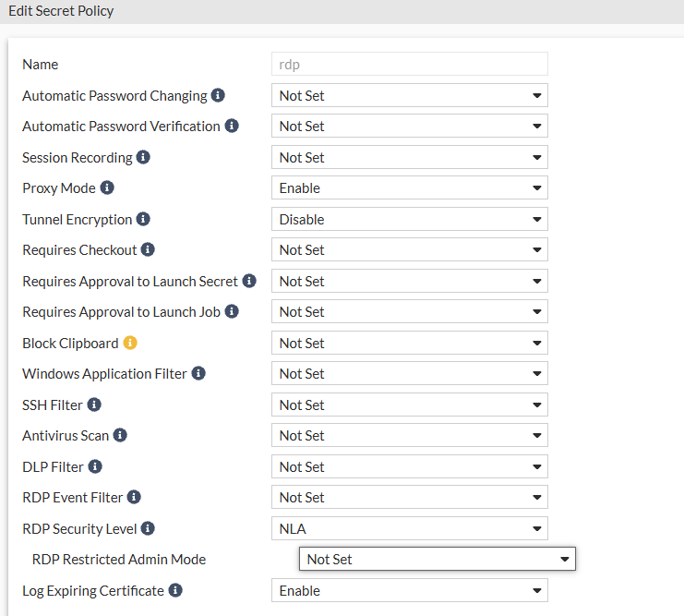Open the Proxy Mode dropdown
684x616 pixels.
409,187
